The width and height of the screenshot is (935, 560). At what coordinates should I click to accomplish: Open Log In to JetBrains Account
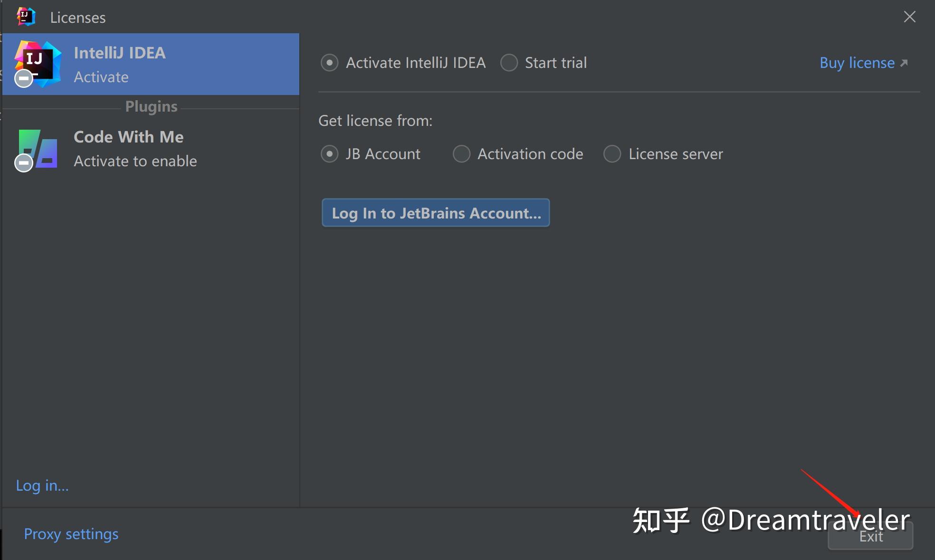[x=435, y=213]
